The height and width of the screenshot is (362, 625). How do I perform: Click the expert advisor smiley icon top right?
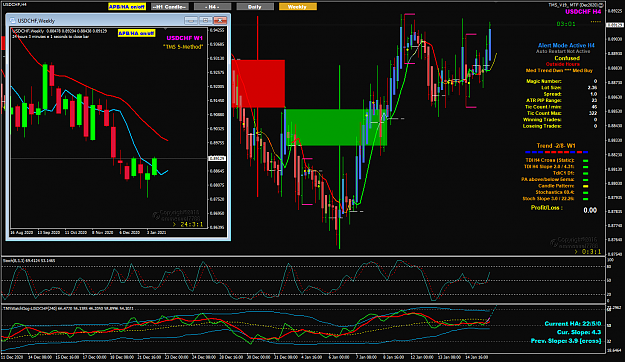(x=601, y=5)
